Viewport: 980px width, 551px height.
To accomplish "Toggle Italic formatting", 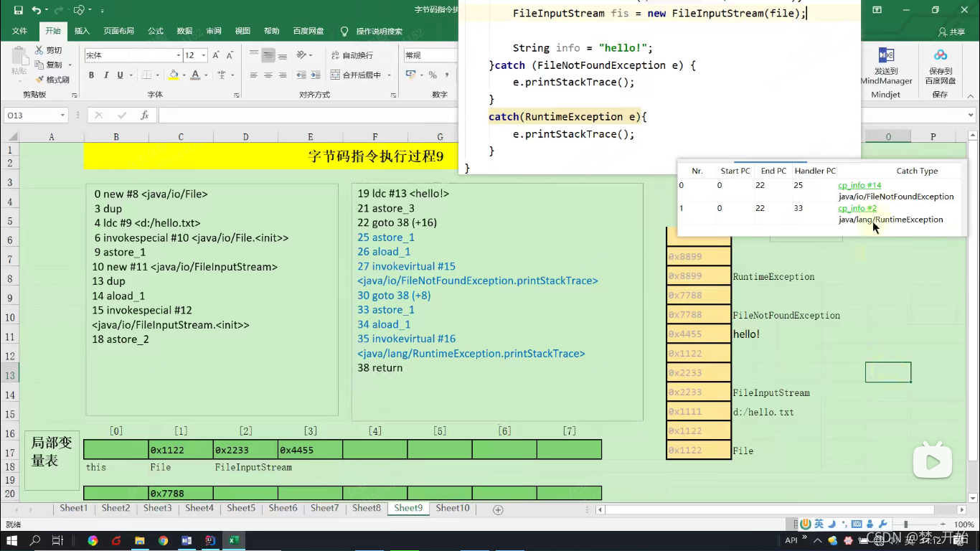I will click(106, 75).
